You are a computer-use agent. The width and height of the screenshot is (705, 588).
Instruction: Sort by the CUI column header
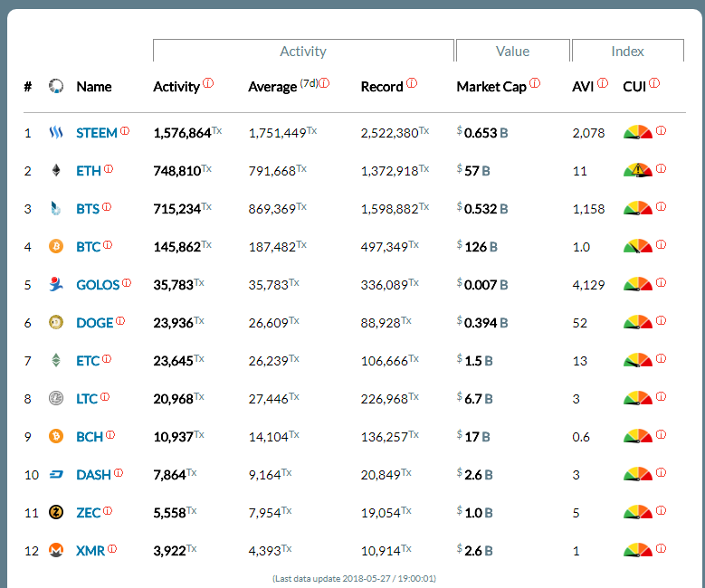point(634,86)
